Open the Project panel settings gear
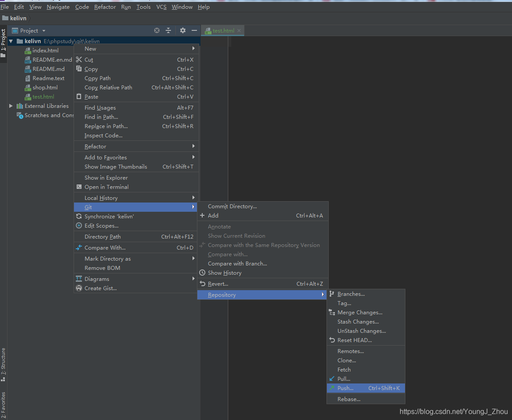The image size is (512, 420). tap(182, 30)
